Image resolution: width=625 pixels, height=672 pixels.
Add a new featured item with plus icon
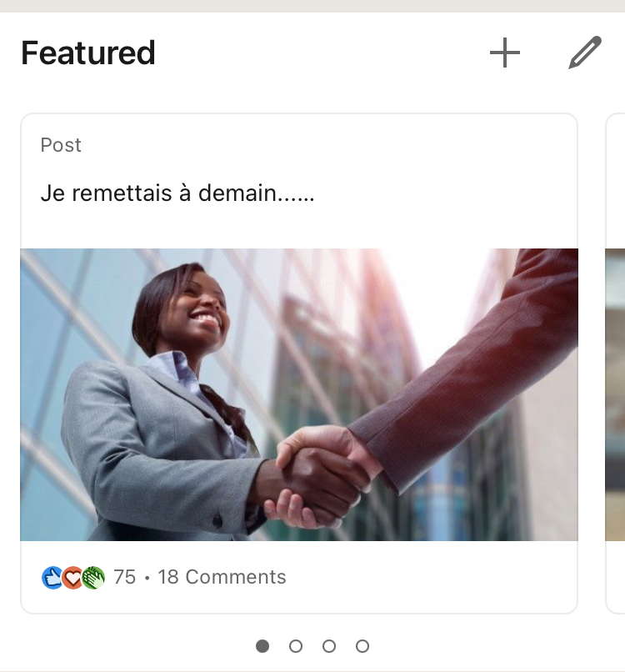click(x=505, y=53)
